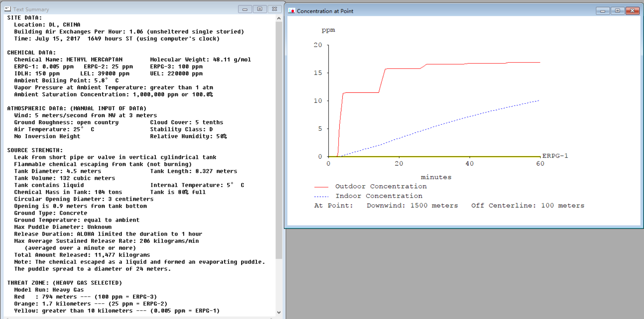Maximize the Concentration at Point window
This screenshot has height=319, width=644.
click(x=618, y=11)
